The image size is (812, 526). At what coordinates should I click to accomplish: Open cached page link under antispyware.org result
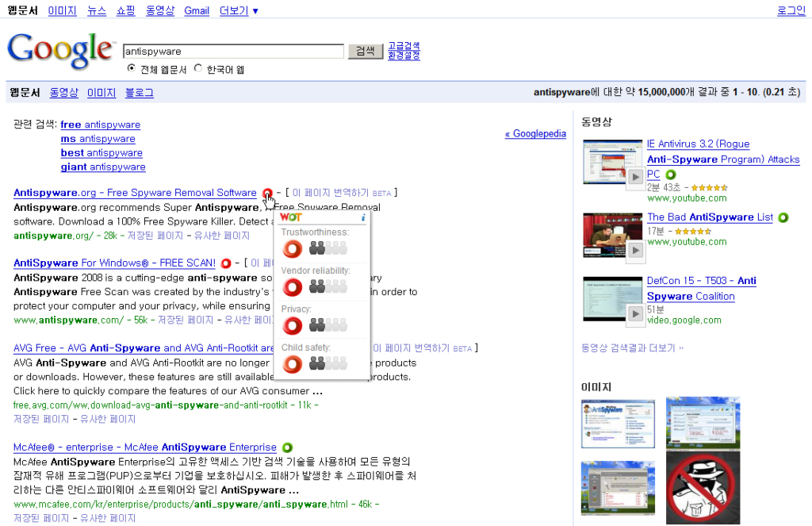(155, 236)
